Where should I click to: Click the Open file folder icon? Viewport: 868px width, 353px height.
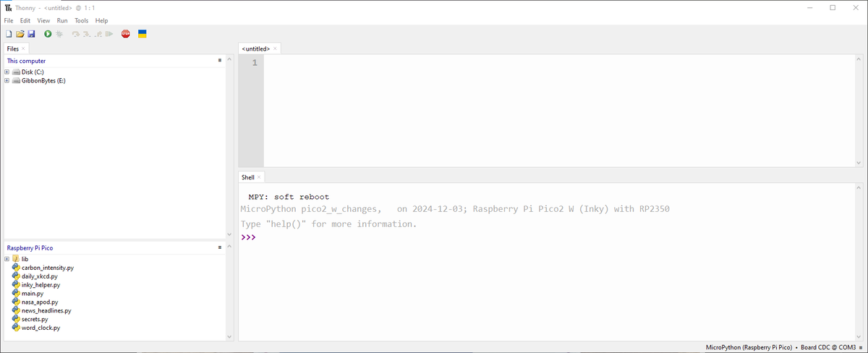pyautogui.click(x=20, y=34)
